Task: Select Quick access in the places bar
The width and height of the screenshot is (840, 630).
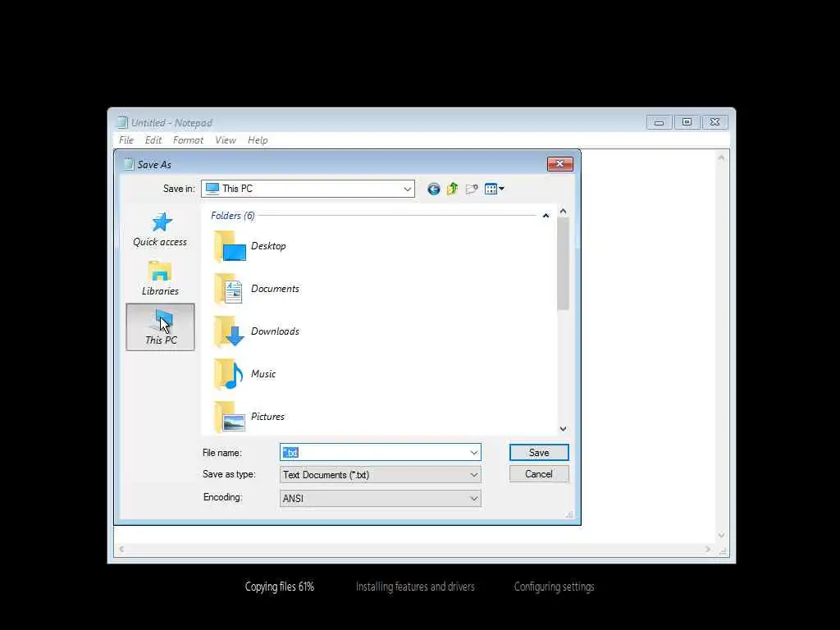Action: pyautogui.click(x=160, y=230)
